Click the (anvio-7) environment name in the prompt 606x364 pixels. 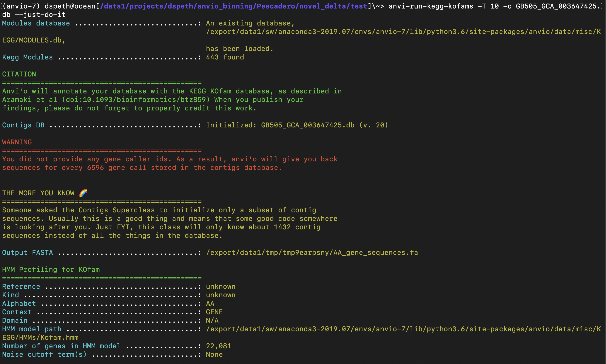point(21,6)
